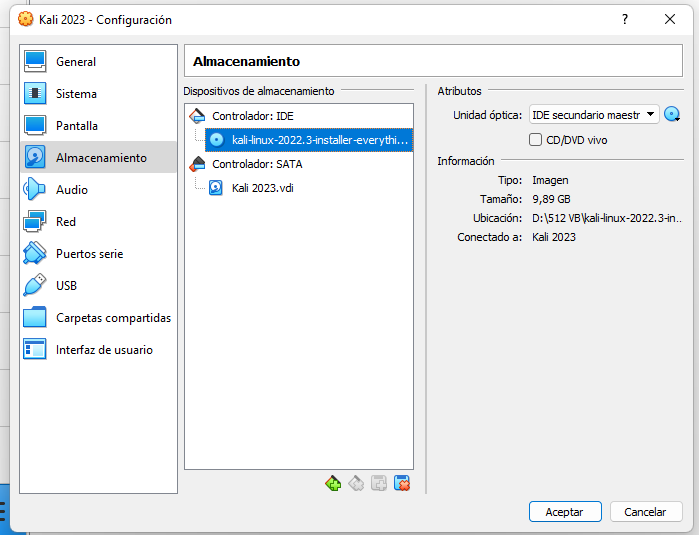Click the Carpetas compartidas label
This screenshot has width=699, height=535.
pos(114,318)
